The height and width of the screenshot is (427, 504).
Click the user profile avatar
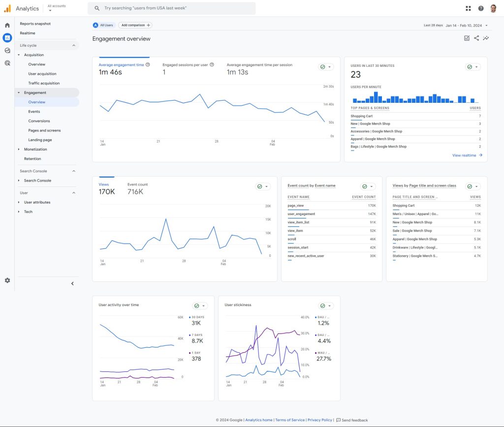pos(493,8)
